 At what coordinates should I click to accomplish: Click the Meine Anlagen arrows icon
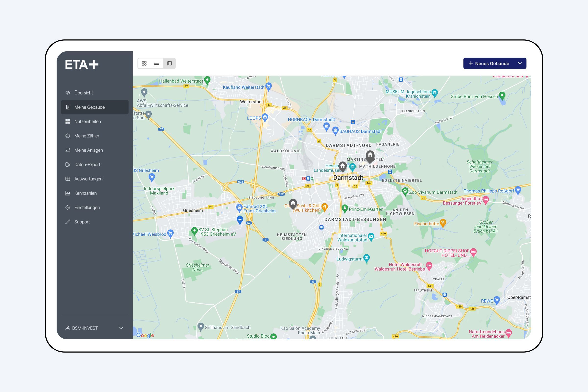tap(68, 150)
